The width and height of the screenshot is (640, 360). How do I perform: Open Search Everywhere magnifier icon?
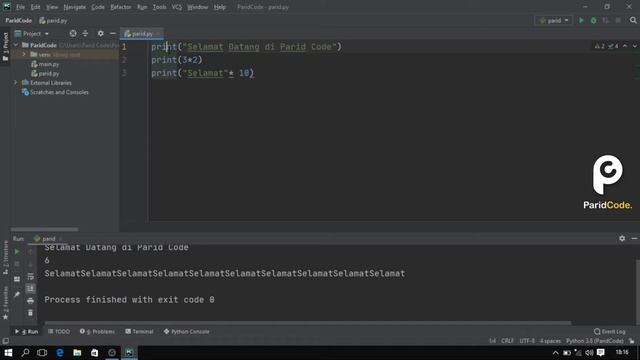[x=633, y=20]
